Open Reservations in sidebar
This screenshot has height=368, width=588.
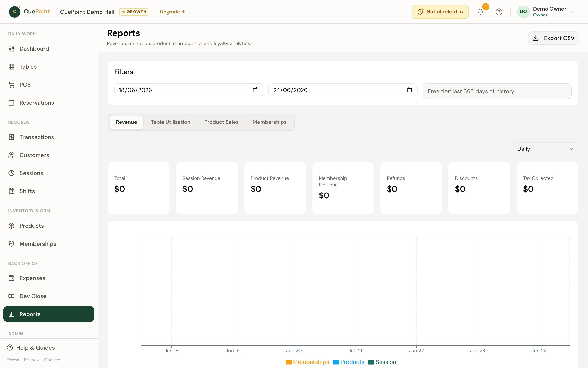coord(49,103)
